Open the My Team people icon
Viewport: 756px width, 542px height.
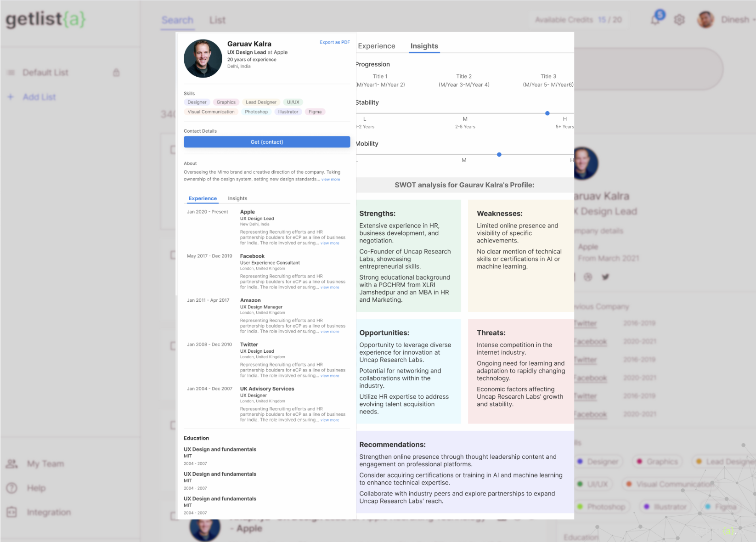pyautogui.click(x=11, y=463)
